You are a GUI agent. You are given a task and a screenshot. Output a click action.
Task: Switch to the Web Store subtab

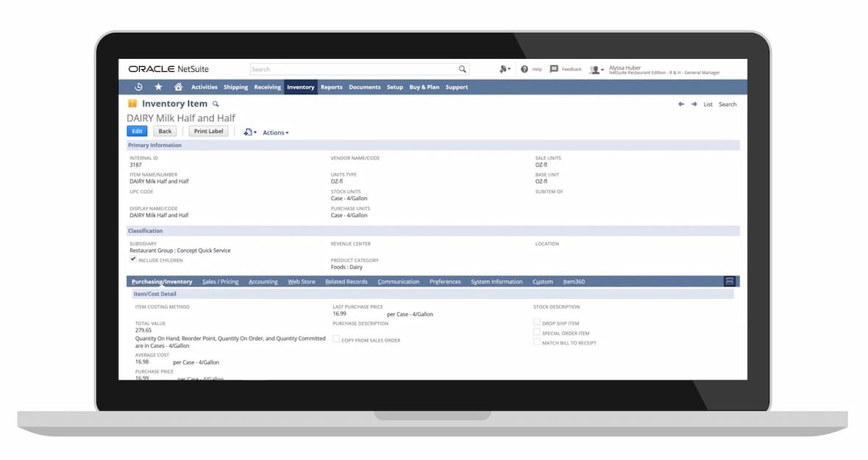click(301, 281)
